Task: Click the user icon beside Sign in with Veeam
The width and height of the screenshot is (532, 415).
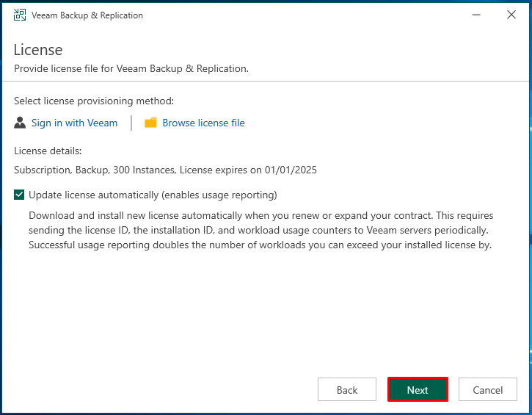Action: (x=20, y=123)
